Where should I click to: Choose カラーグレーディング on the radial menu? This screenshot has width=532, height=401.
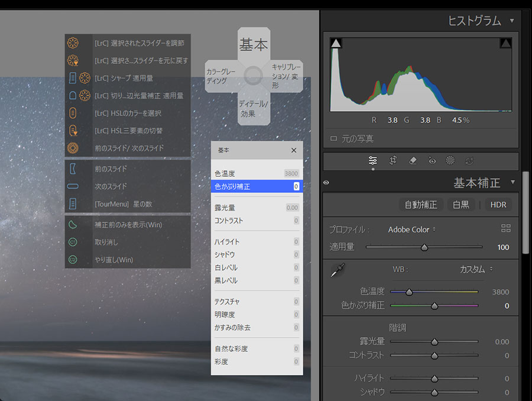(x=221, y=76)
